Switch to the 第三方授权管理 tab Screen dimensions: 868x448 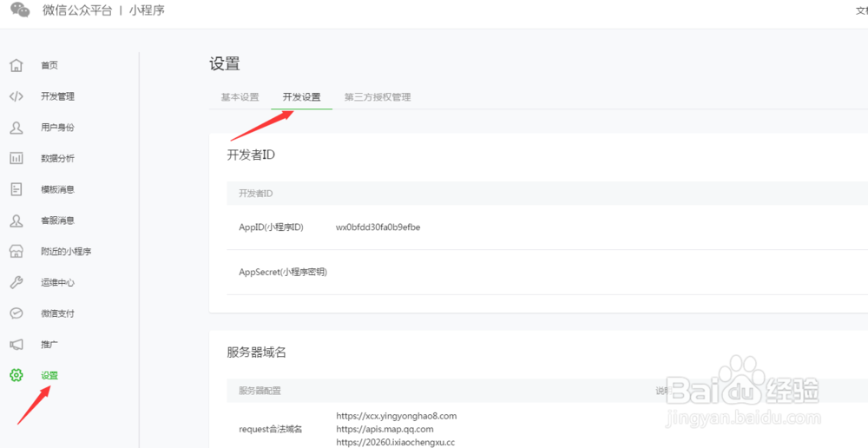(378, 97)
